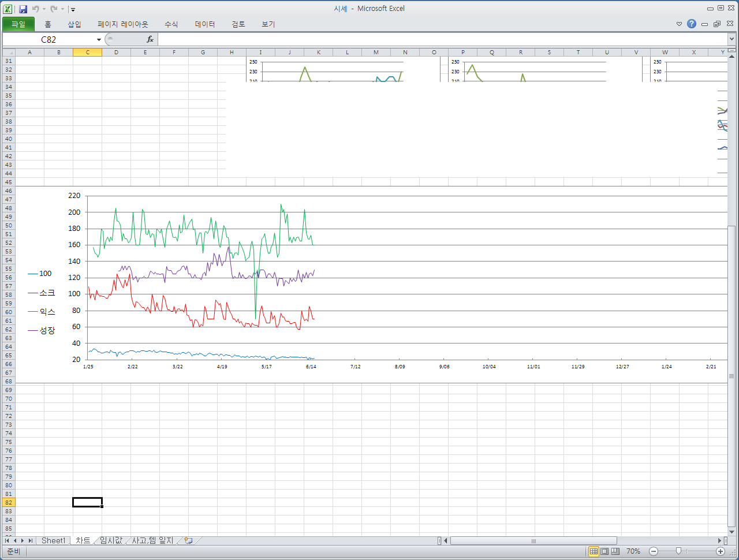
Task: Open the 수식 (Formulas) ribbon tab
Action: click(171, 24)
